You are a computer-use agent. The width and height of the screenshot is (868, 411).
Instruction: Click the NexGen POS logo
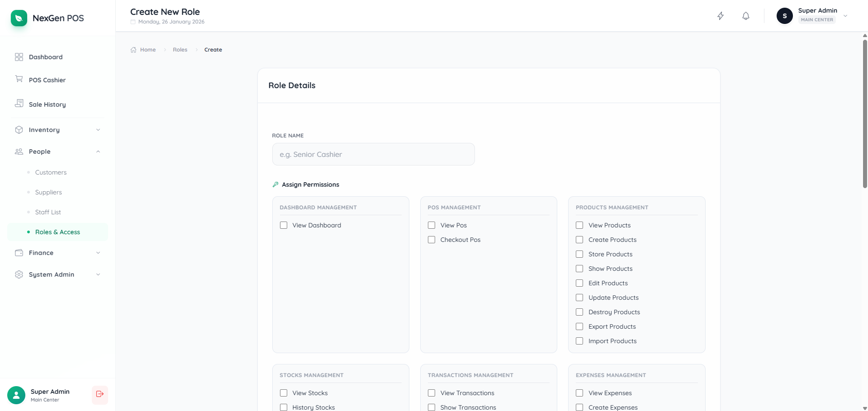pos(19,18)
